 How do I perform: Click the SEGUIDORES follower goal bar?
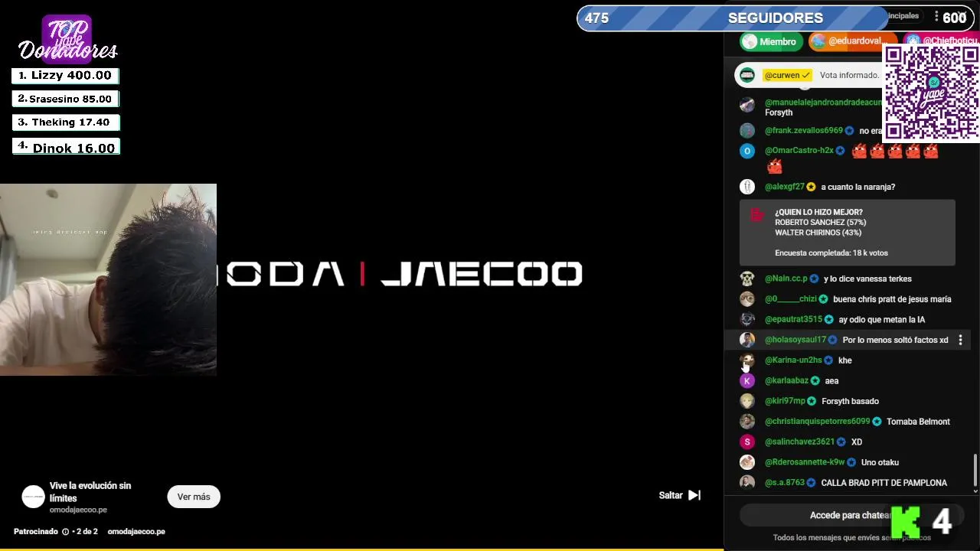click(776, 18)
